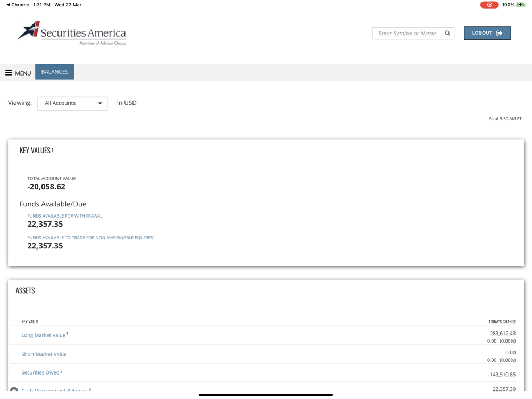The height and width of the screenshot is (399, 532).
Task: Tap the iPad home indicator bar
Action: point(266,395)
